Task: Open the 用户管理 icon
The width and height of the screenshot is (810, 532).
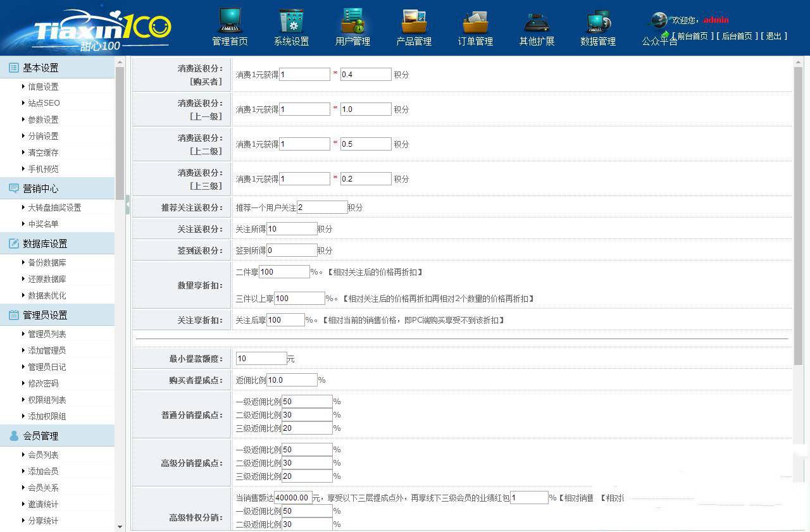Action: point(352,21)
